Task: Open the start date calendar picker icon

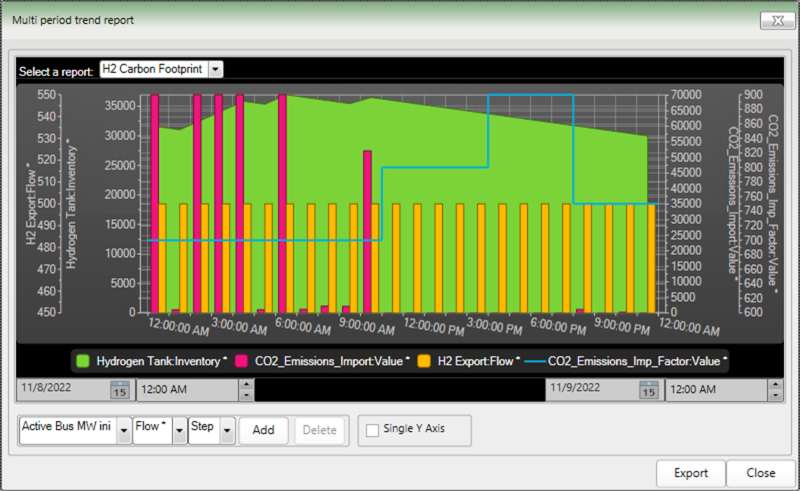Action: [120, 390]
